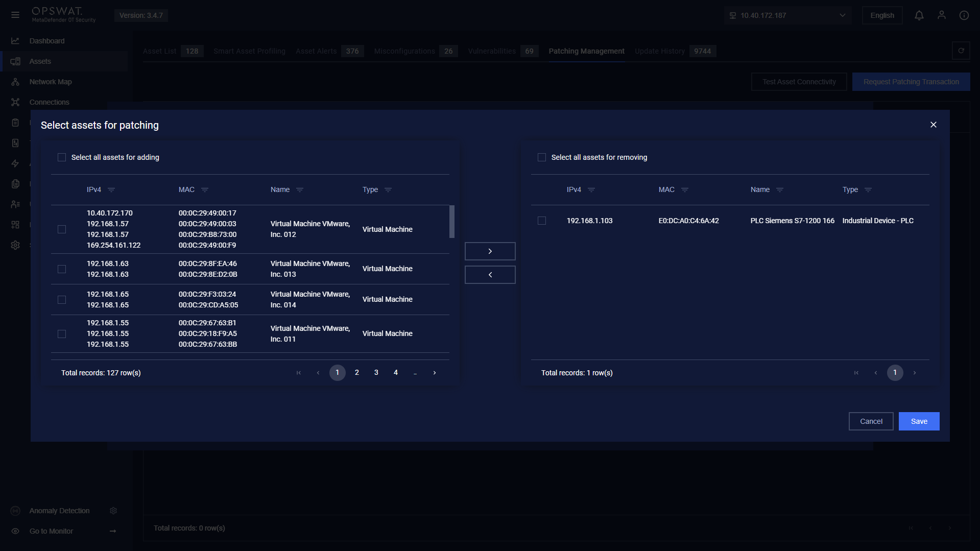Click Request Patching Transaction
Viewport: 980px width, 551px height.
911,82
